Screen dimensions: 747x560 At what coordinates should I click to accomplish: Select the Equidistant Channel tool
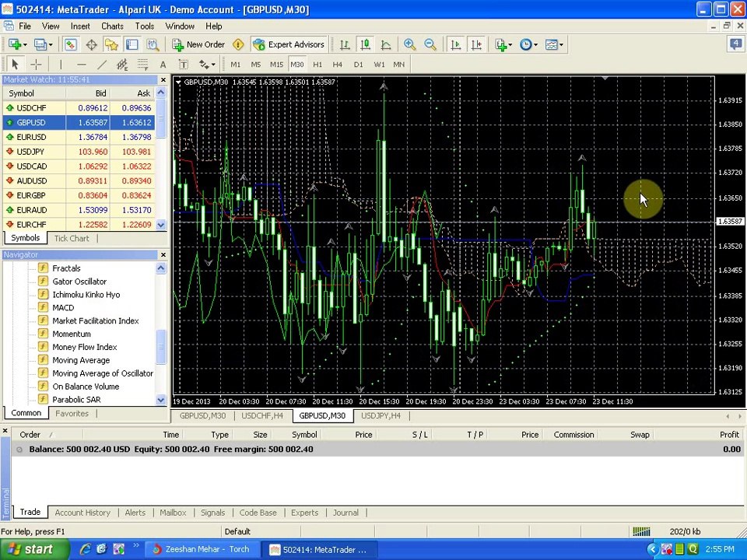point(122,64)
